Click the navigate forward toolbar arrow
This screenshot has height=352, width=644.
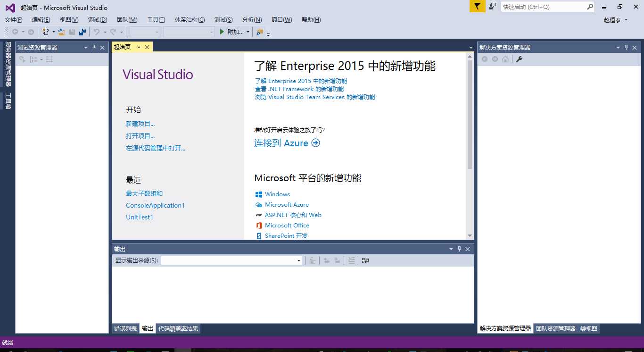tap(31, 32)
